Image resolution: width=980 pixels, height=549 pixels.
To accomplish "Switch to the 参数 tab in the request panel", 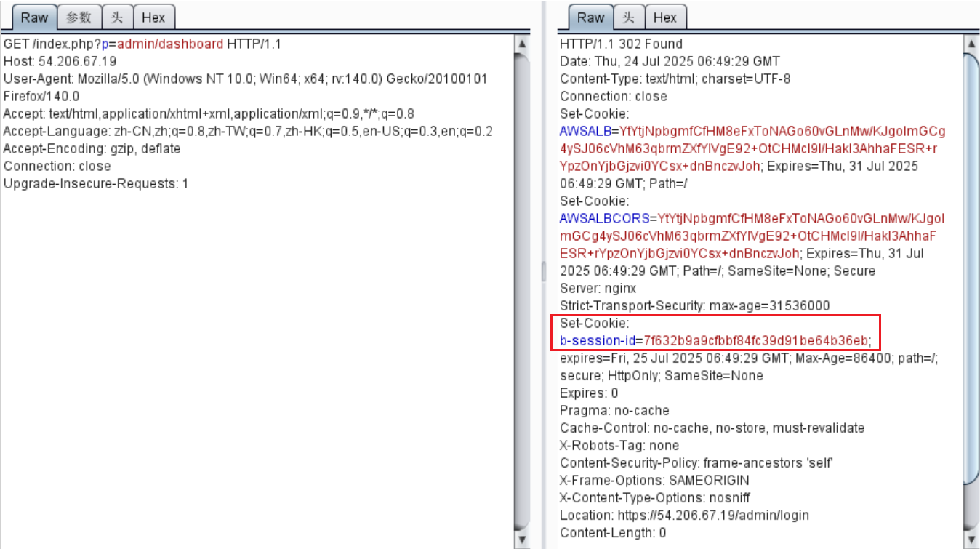I will (x=80, y=17).
